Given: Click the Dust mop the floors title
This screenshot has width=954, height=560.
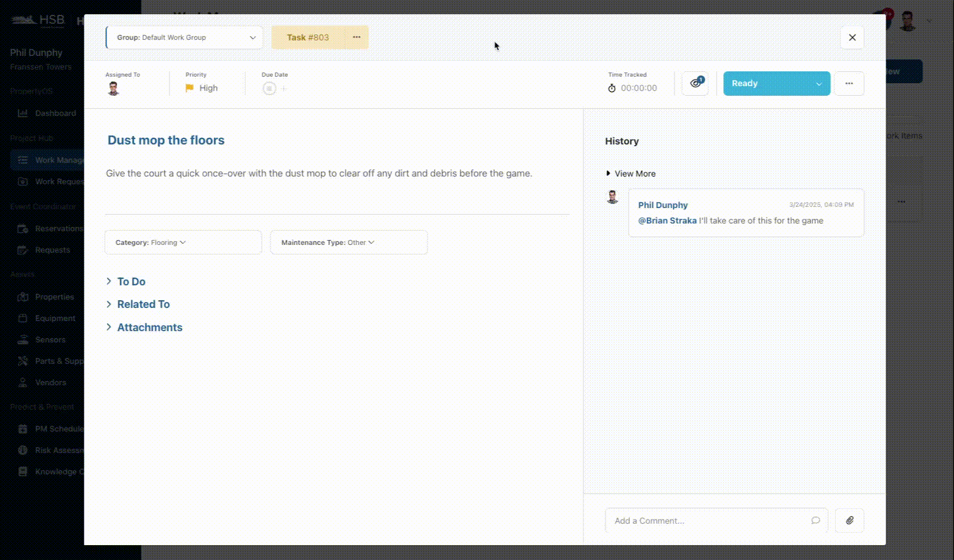Looking at the screenshot, I should pyautogui.click(x=166, y=140).
